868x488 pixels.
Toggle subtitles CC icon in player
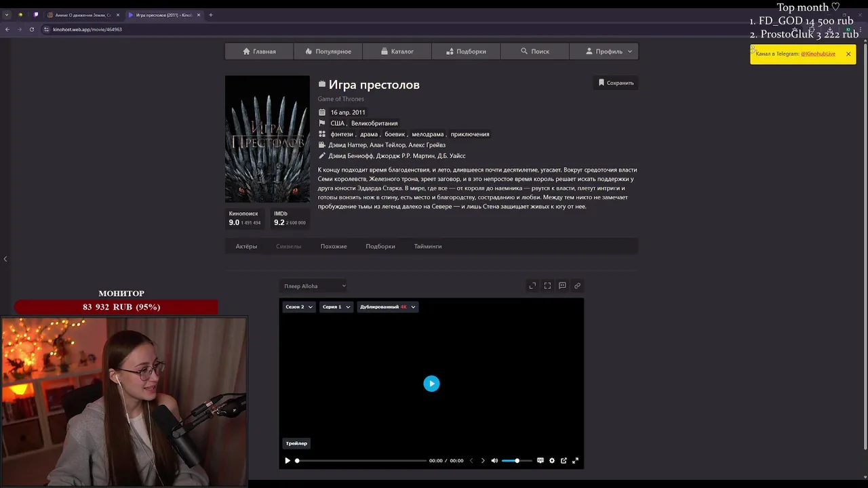point(540,461)
